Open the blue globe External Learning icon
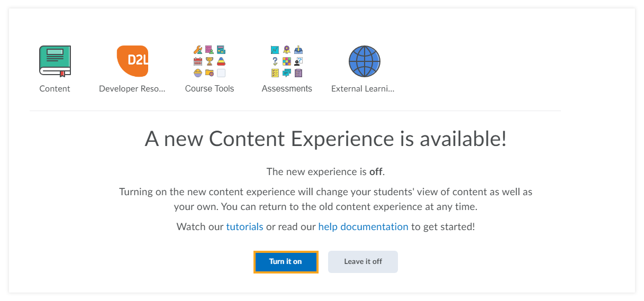644x301 pixels. [364, 61]
